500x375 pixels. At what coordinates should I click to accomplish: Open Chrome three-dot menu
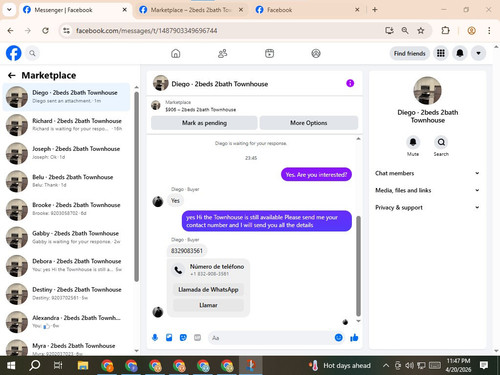click(x=489, y=31)
